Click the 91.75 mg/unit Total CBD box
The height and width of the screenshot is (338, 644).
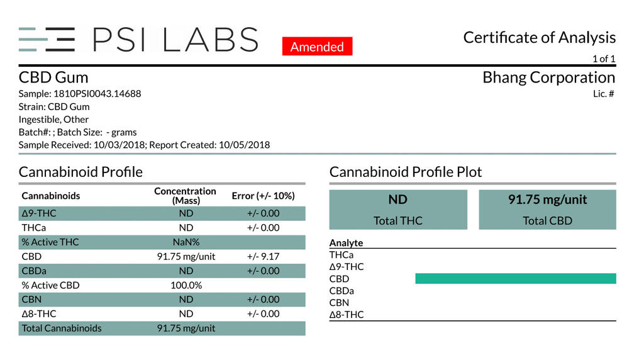(x=548, y=210)
